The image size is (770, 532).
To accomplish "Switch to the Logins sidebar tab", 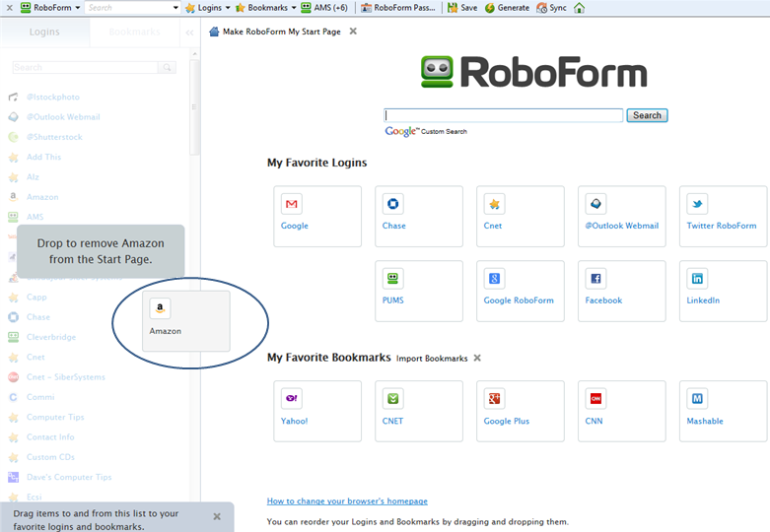I will [44, 32].
